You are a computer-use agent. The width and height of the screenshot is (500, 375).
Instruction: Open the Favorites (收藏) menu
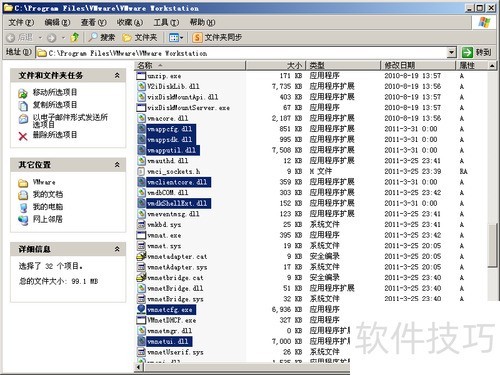tap(130, 22)
